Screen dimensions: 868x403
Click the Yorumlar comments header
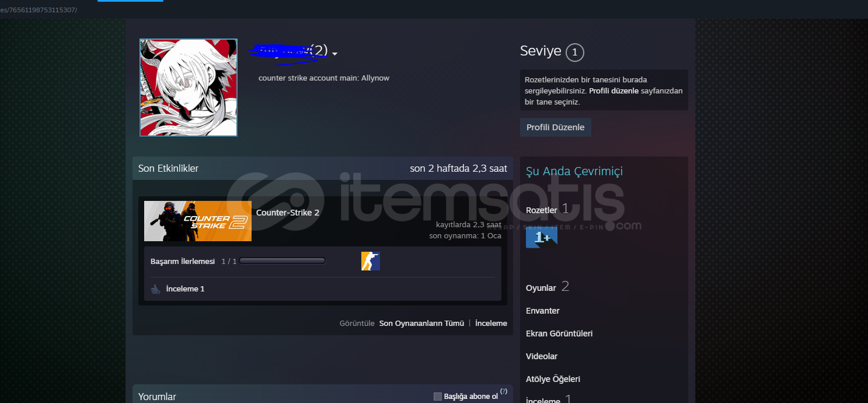157,397
